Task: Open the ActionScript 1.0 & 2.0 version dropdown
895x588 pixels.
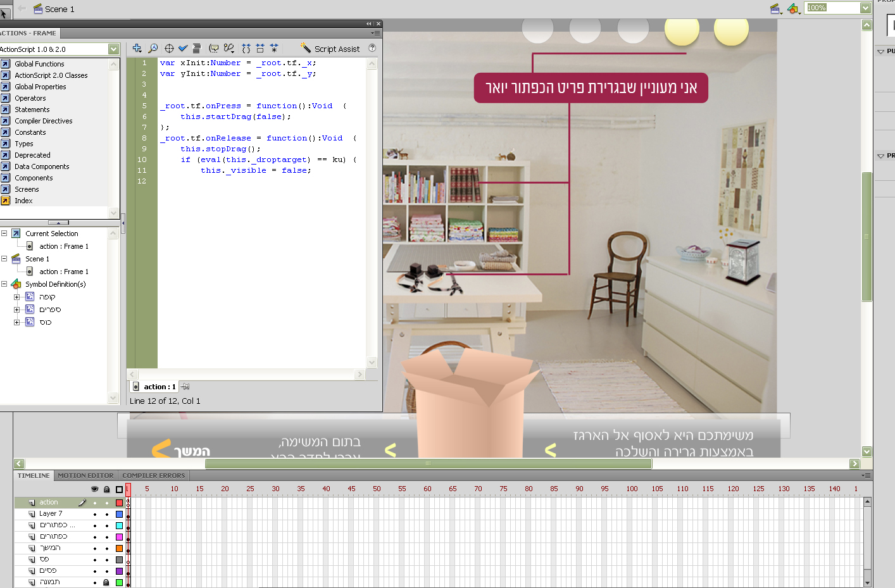Action: tap(113, 49)
